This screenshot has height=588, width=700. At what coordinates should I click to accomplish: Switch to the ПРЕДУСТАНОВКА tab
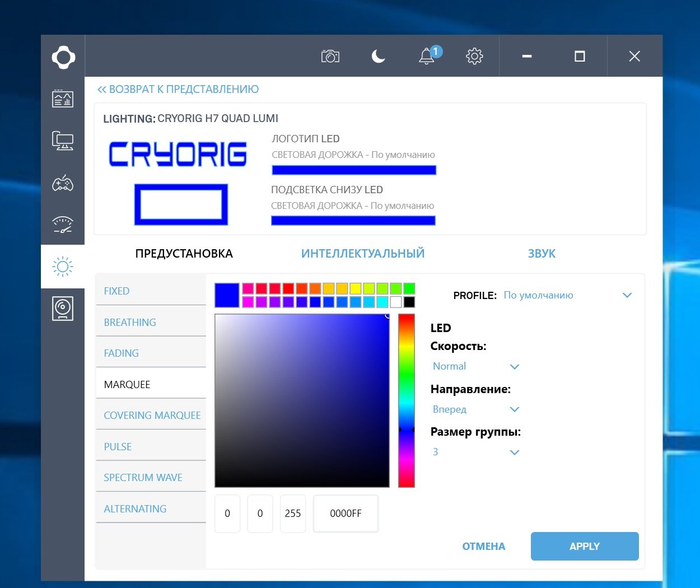point(184,254)
